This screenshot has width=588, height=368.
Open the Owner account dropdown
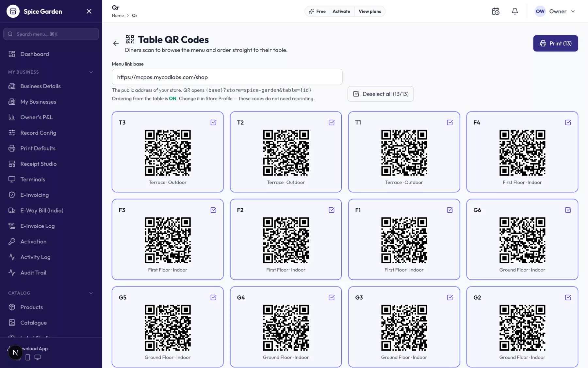[x=555, y=11]
